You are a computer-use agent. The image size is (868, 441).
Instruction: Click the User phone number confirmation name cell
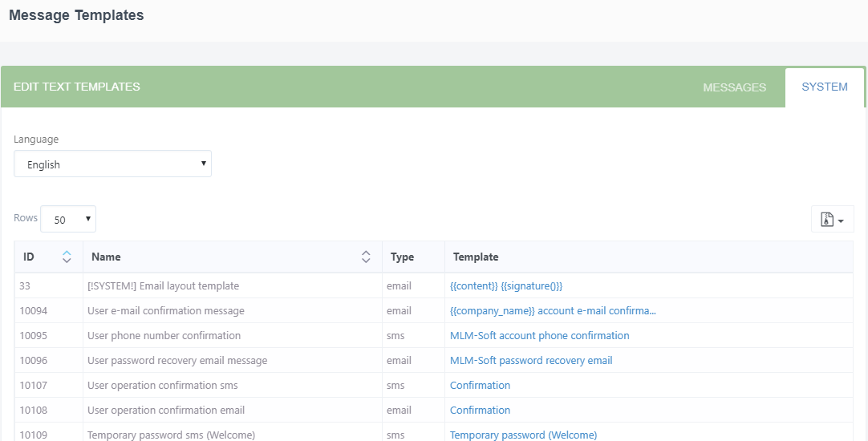pyautogui.click(x=164, y=335)
